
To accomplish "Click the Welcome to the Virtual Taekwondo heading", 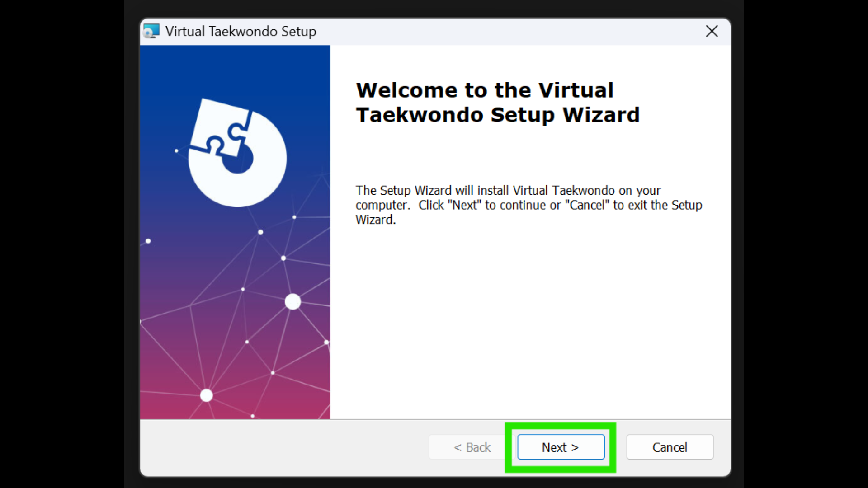I will (x=497, y=103).
